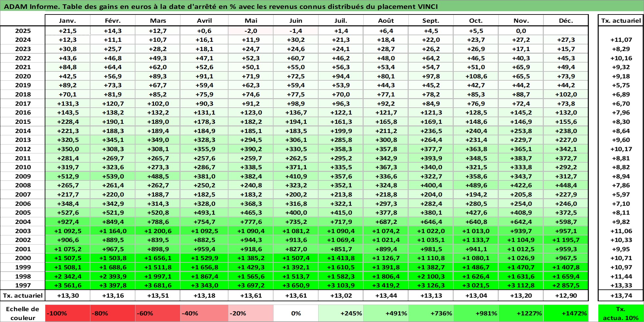Click the Déc. actuarial rate '+12,90'
The image size is (644, 322).
tap(566, 295)
